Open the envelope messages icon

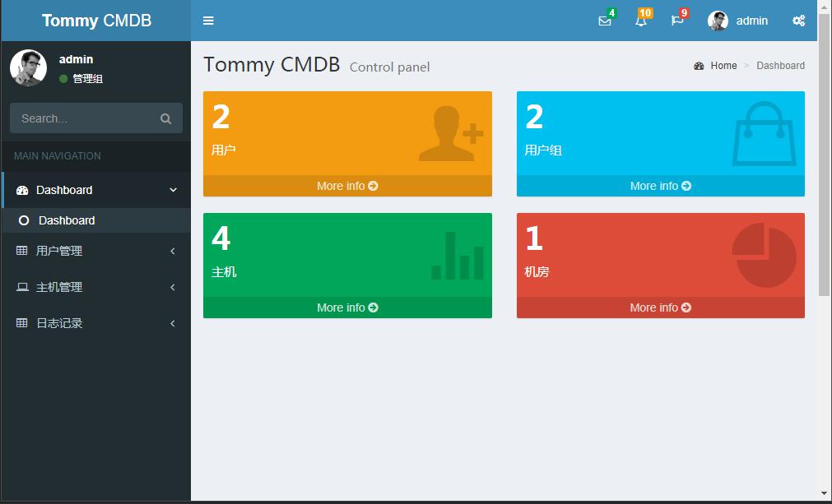click(x=605, y=21)
